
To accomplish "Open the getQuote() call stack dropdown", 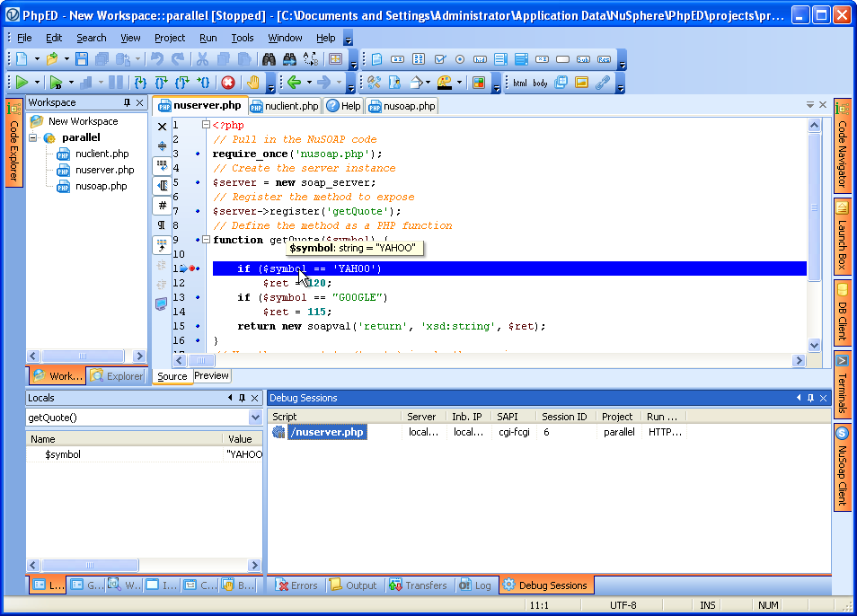I will pyautogui.click(x=255, y=418).
